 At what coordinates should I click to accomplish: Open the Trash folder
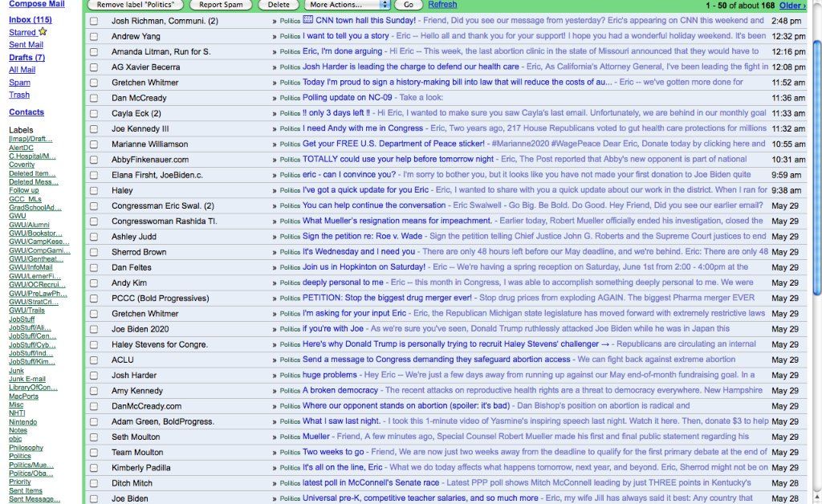pos(19,95)
